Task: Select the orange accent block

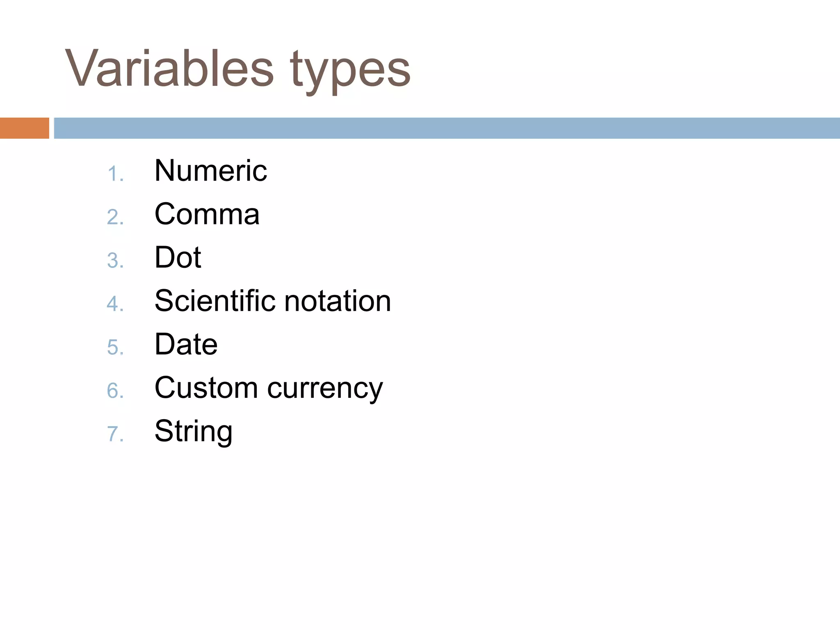Action: 24,128
